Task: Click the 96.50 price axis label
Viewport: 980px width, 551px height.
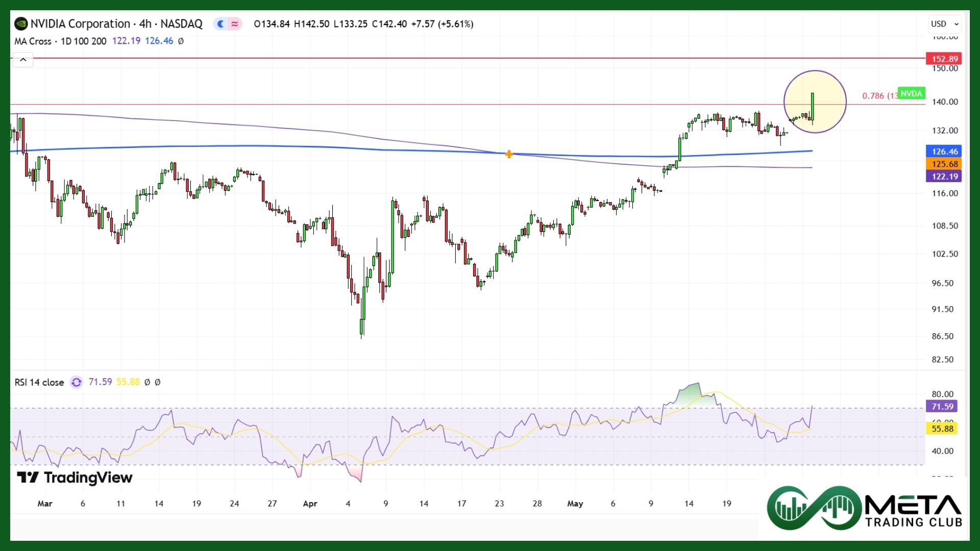Action: pyautogui.click(x=942, y=283)
